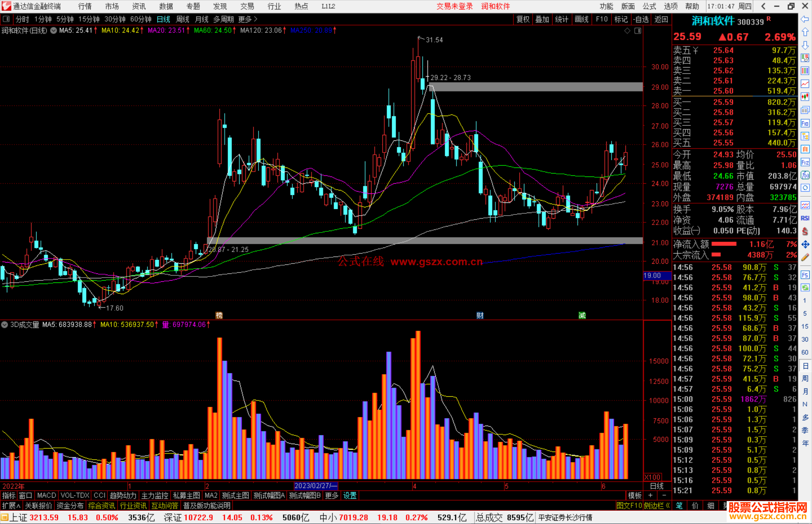Open the 图文F10 link
Viewport: 812px width, 524px height.
click(x=629, y=506)
